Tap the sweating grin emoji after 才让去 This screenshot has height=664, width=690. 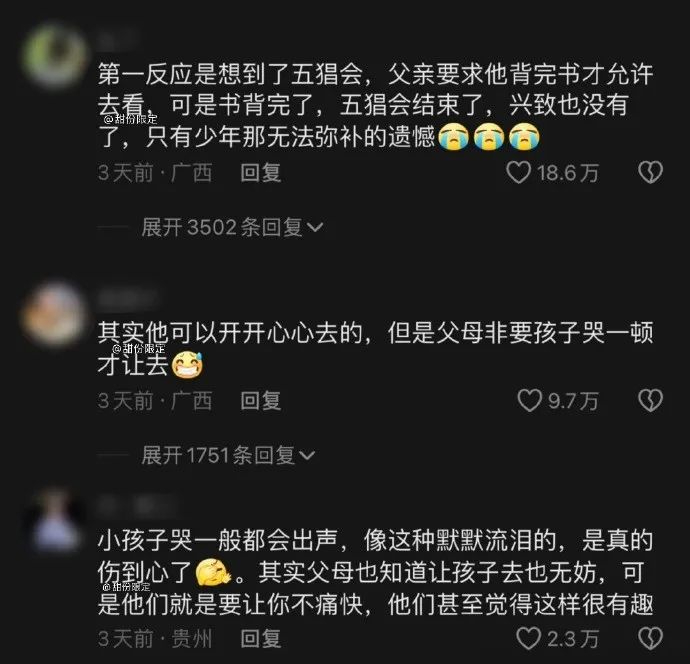coord(187,365)
